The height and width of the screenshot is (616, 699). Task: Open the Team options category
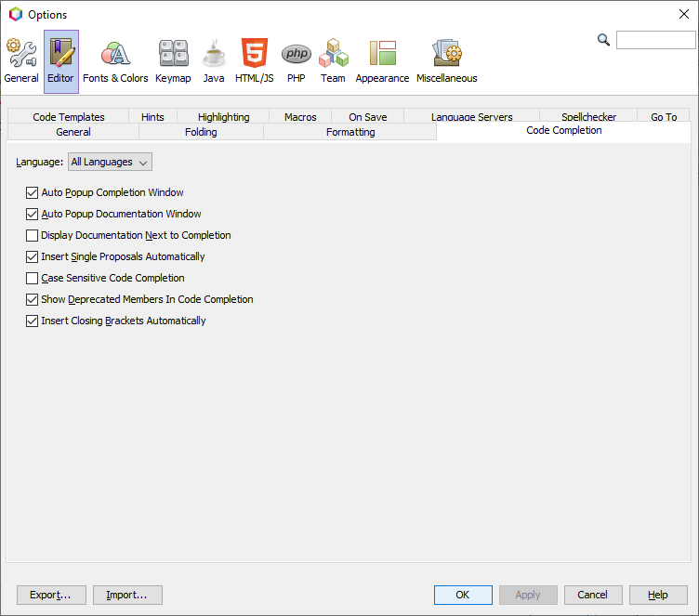pyautogui.click(x=333, y=62)
